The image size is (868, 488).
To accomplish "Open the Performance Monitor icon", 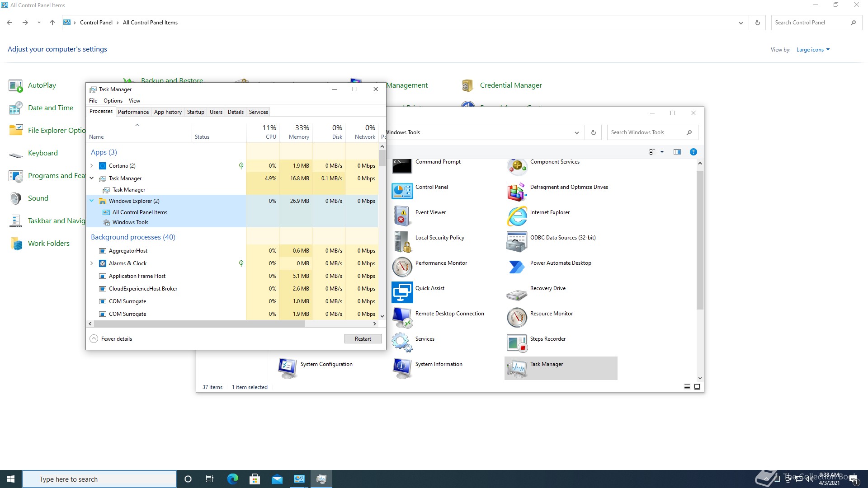I will (x=402, y=267).
